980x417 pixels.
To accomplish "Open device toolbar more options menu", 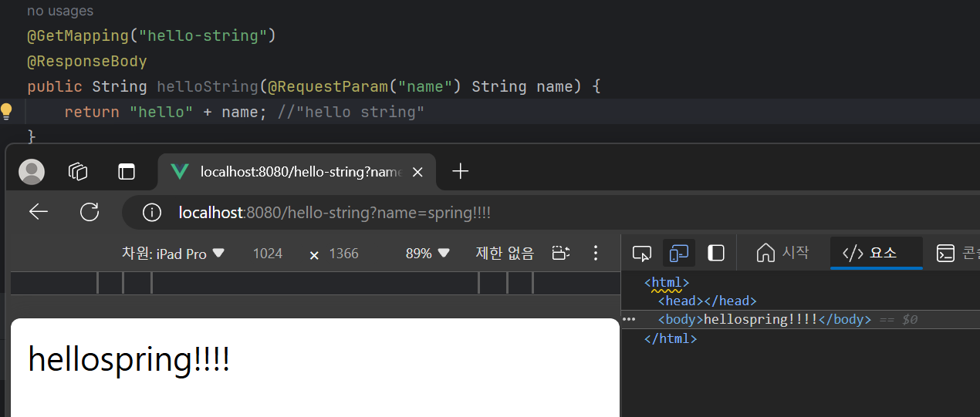I will point(595,253).
